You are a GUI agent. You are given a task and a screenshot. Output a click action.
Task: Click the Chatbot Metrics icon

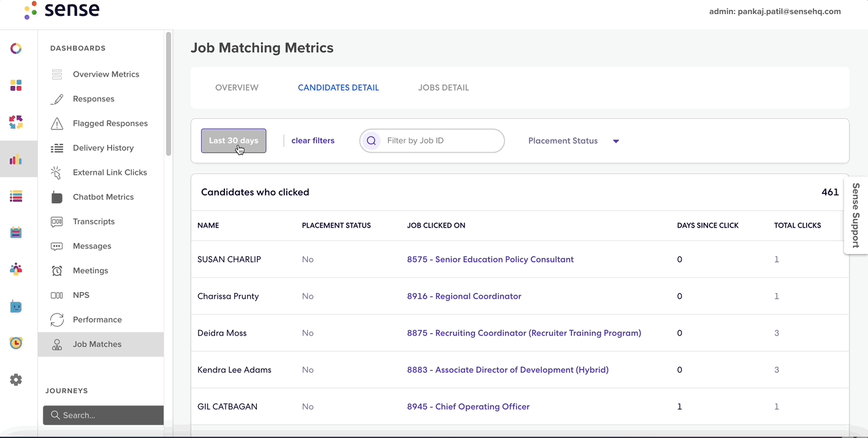[57, 197]
